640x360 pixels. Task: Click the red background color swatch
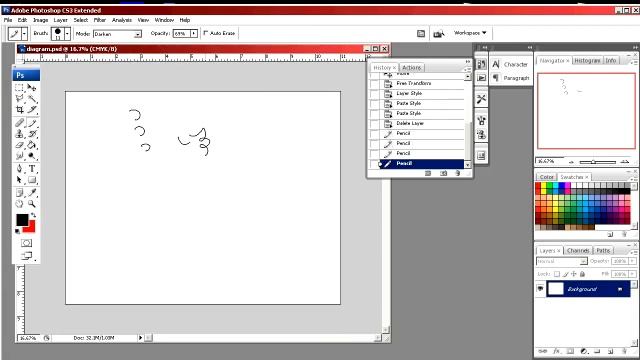click(x=31, y=228)
